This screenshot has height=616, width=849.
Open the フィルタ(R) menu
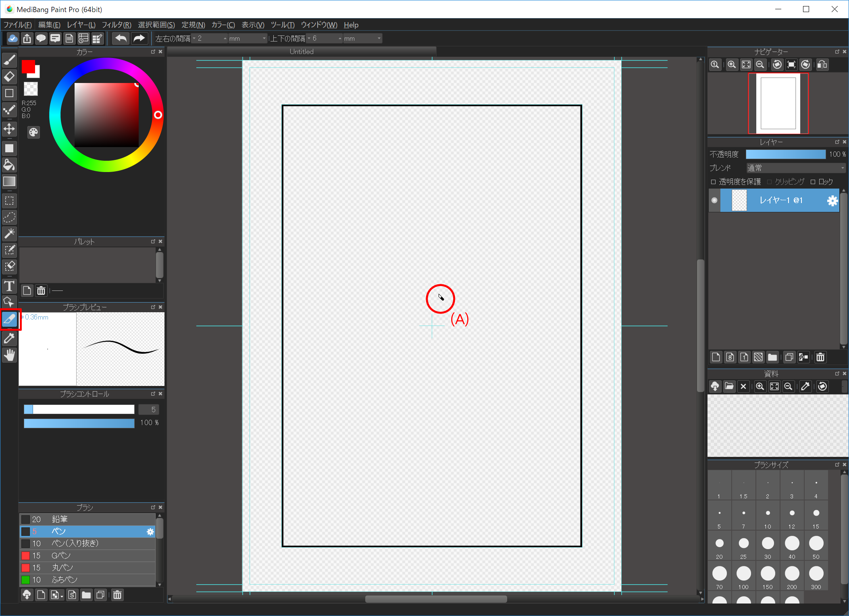click(117, 25)
